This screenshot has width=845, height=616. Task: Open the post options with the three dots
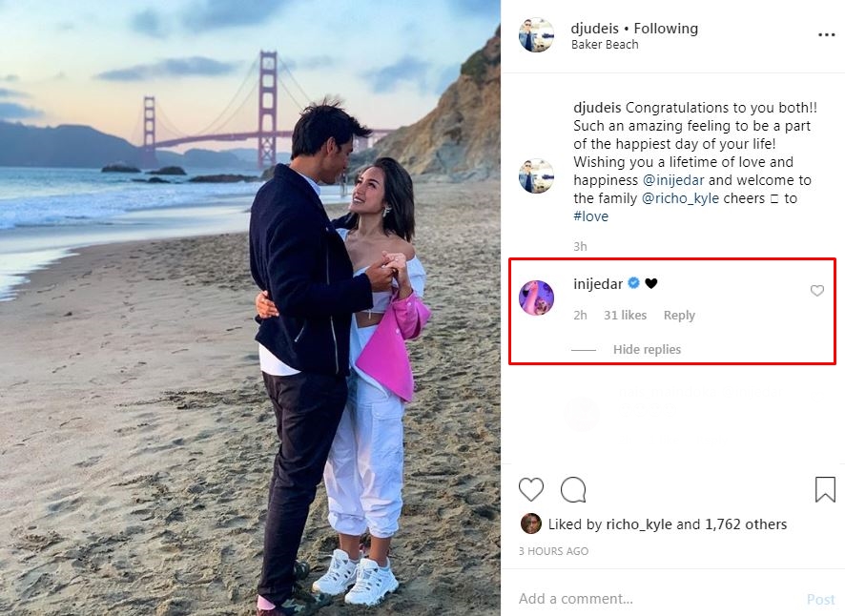point(828,33)
